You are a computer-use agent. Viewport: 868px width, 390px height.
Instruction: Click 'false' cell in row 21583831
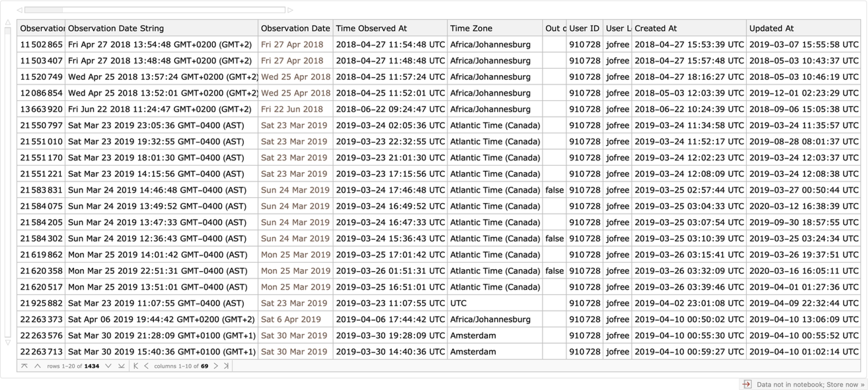554,190
